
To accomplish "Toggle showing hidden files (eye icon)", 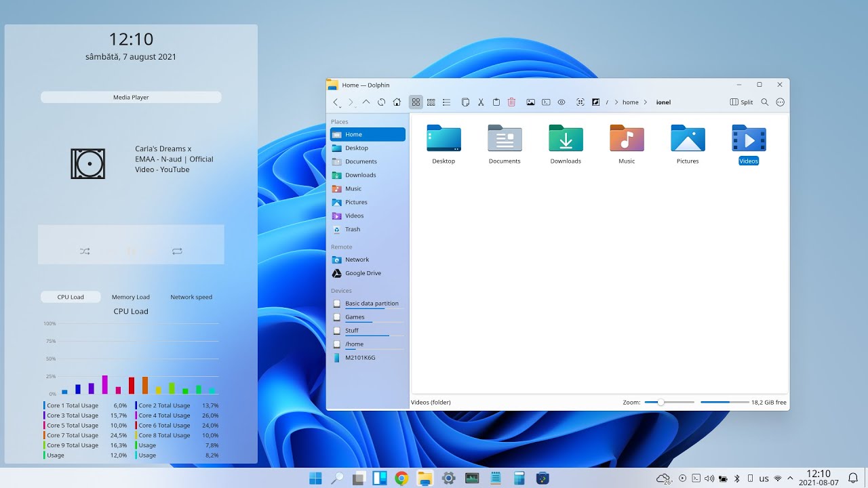I will point(561,102).
